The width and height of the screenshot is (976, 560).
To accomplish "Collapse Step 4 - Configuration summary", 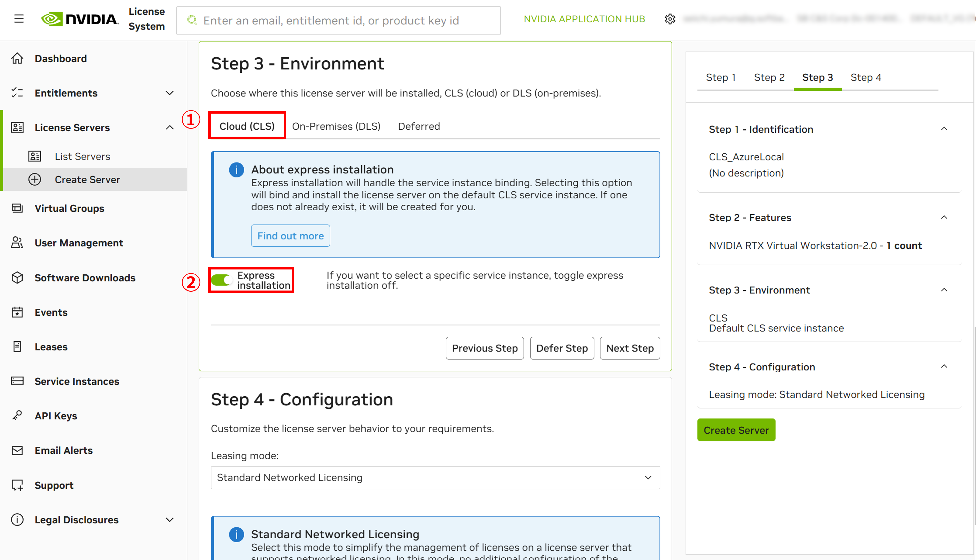I will pyautogui.click(x=944, y=366).
